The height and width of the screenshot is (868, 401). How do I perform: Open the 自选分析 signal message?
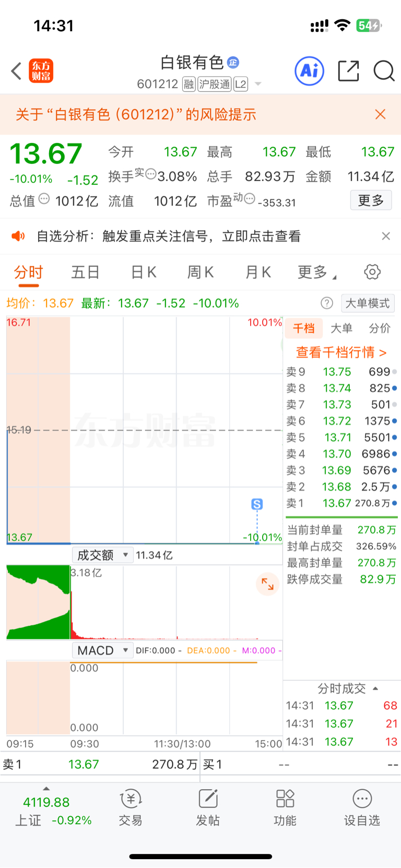(x=169, y=236)
